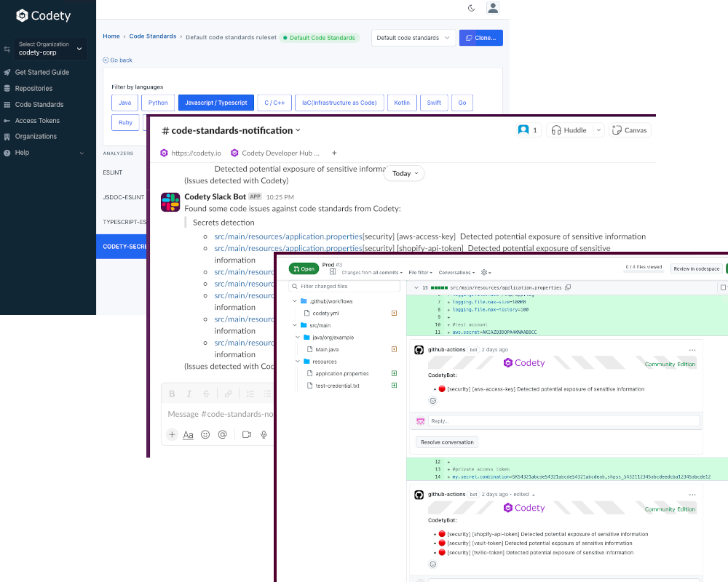Click the Strikethrough formatting icon in Slack
728x582 pixels.
click(207, 394)
